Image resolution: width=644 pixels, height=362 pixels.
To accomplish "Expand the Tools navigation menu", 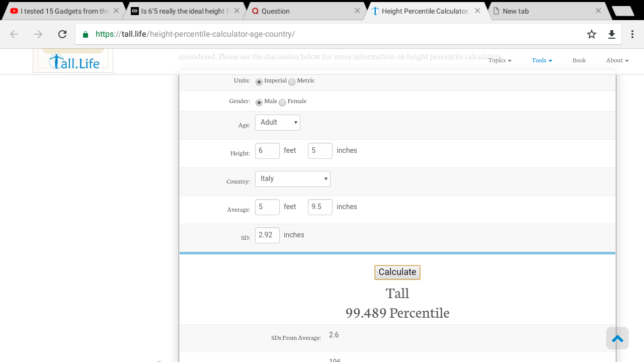I will (x=542, y=60).
